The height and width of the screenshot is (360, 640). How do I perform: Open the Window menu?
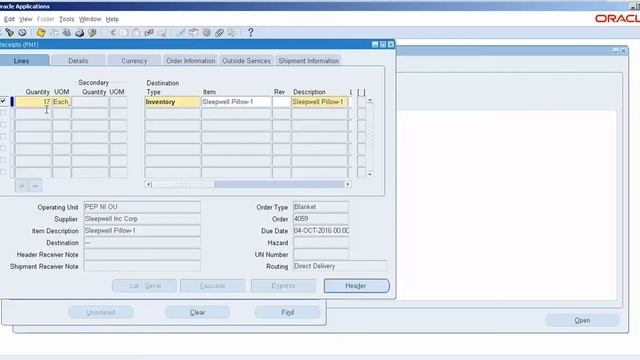tap(90, 19)
